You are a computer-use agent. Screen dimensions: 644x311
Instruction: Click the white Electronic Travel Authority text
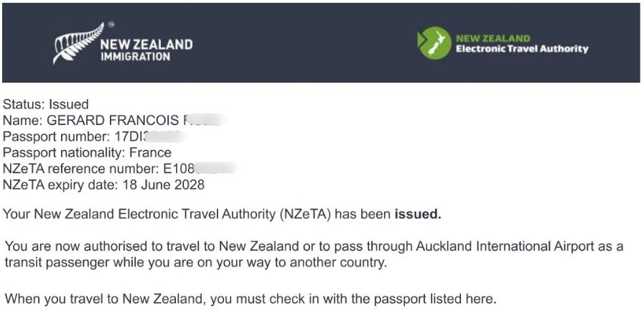tap(522, 49)
